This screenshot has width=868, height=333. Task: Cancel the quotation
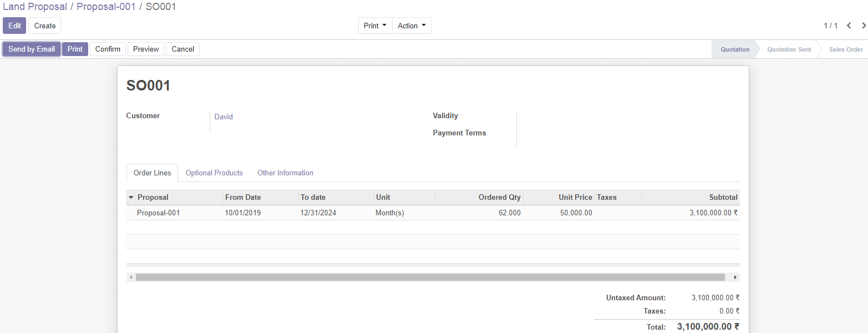[182, 49]
